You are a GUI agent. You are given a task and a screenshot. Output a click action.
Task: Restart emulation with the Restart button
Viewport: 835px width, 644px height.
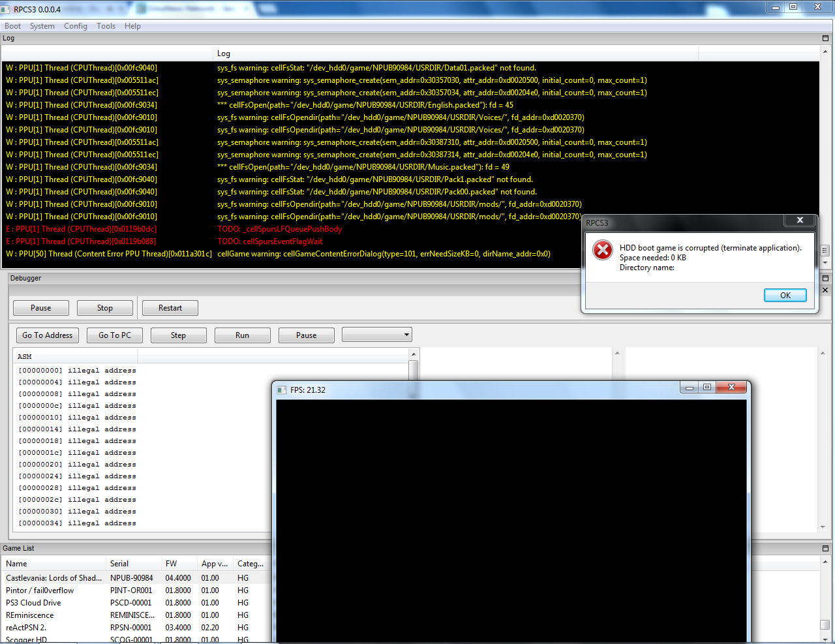click(x=170, y=308)
